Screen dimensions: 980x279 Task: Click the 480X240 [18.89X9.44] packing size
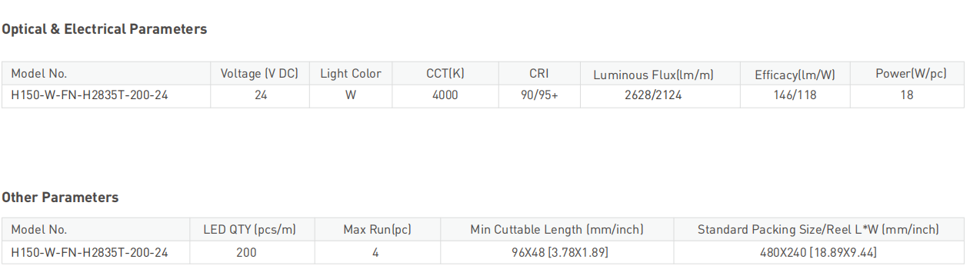(818, 252)
